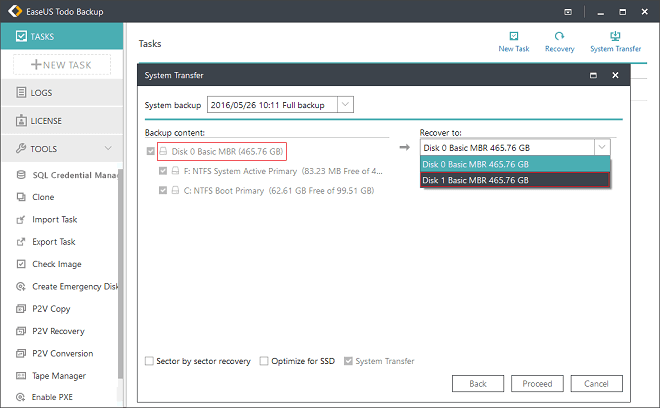Click the Export Task icon

click(x=21, y=242)
